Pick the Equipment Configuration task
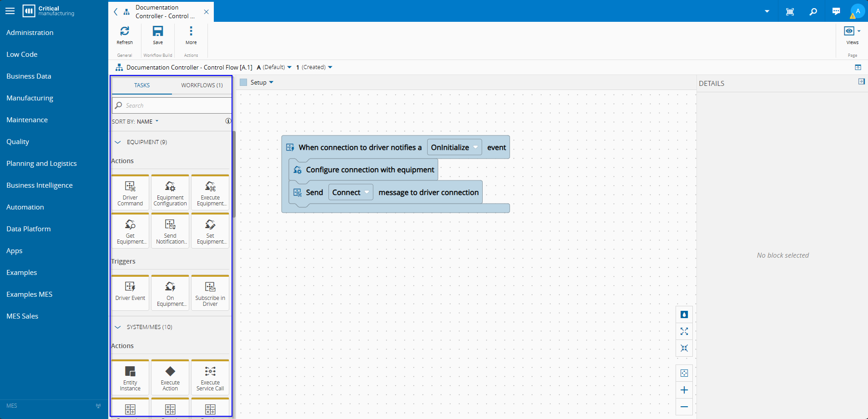 170,193
